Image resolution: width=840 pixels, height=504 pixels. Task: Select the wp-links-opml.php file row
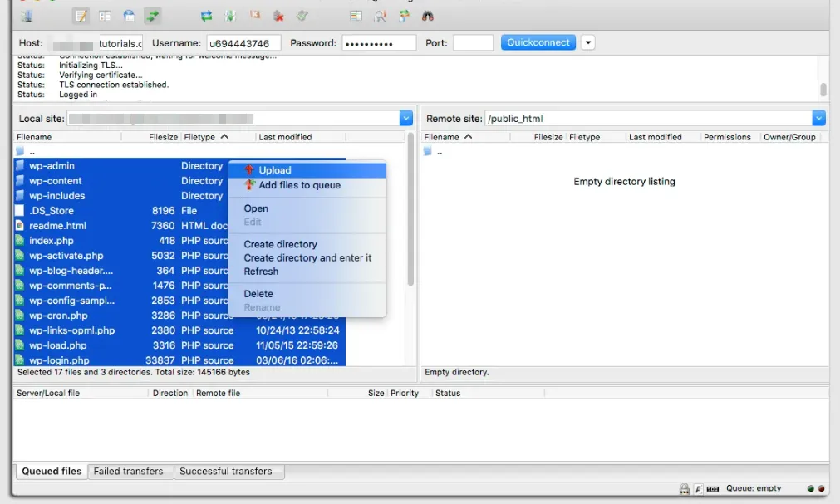(x=179, y=330)
